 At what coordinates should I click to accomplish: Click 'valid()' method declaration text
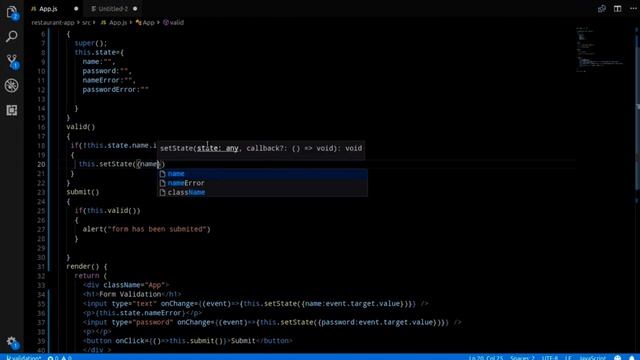pyautogui.click(x=81, y=127)
